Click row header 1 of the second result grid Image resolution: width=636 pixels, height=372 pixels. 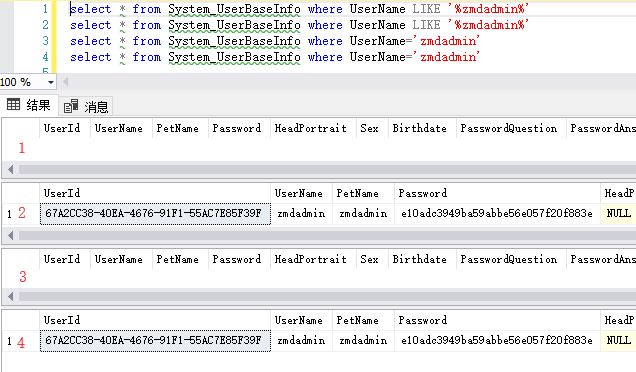coord(21,213)
